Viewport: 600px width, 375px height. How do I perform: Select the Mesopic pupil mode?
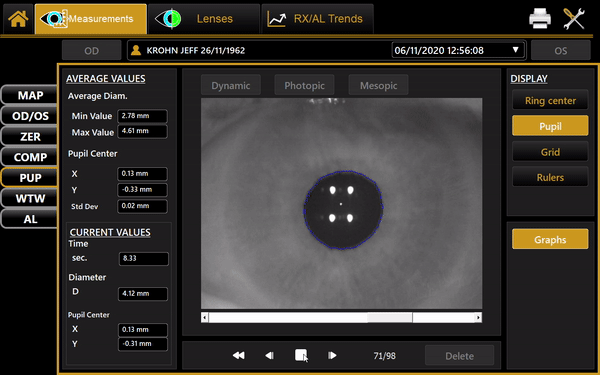coord(378,85)
